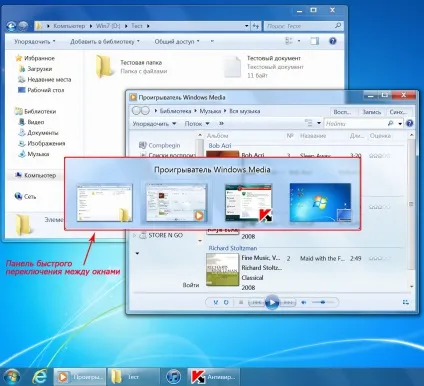
Task: Click Библиотека in Media Player breadcrumb
Action: click(175, 111)
